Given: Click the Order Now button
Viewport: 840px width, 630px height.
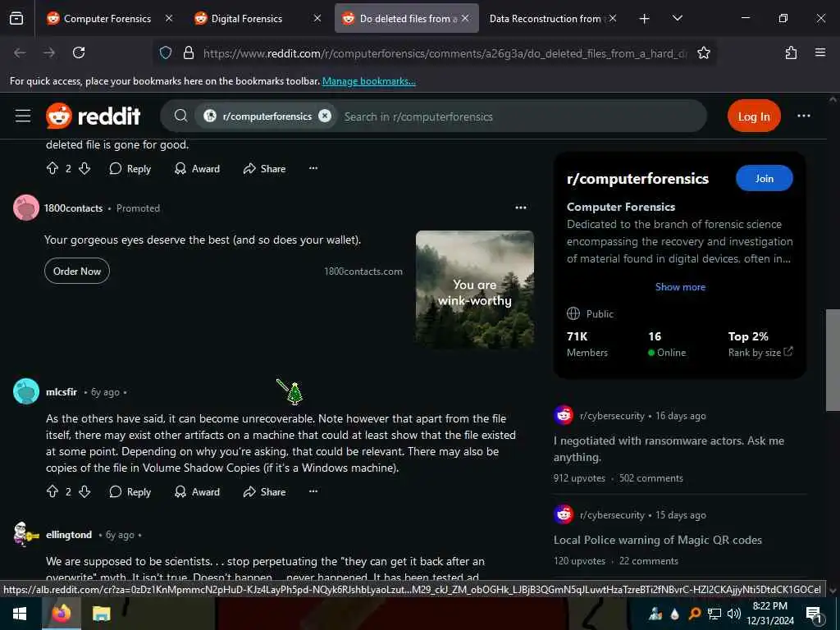Looking at the screenshot, I should [x=77, y=271].
